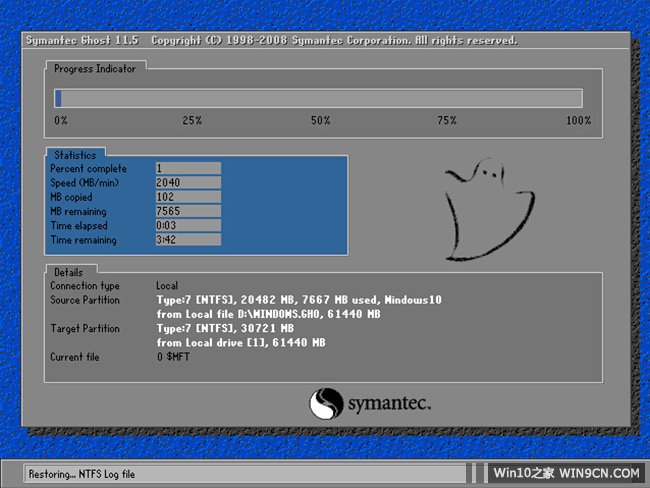Click the 25% progress scale label
Viewport: 650px width, 488px height.
191,121
